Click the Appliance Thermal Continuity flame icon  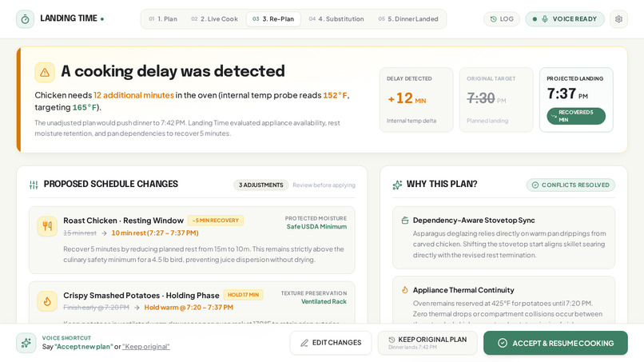[404, 290]
